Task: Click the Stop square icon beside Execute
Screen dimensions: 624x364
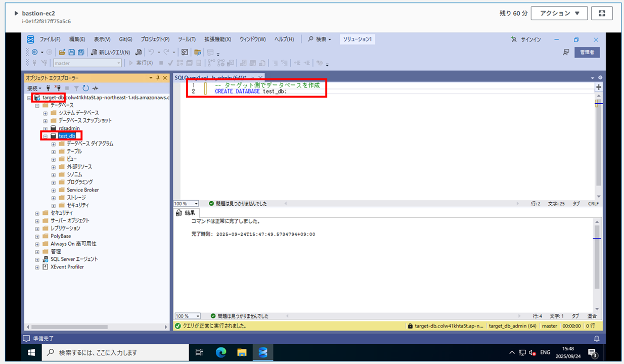Action: click(161, 63)
